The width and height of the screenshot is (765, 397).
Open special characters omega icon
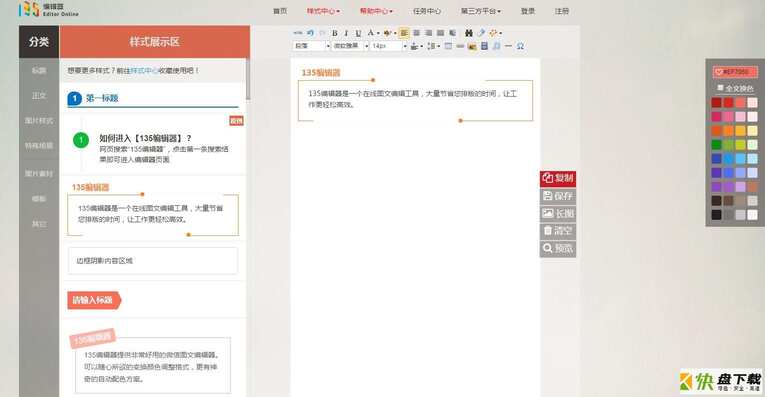(x=521, y=46)
